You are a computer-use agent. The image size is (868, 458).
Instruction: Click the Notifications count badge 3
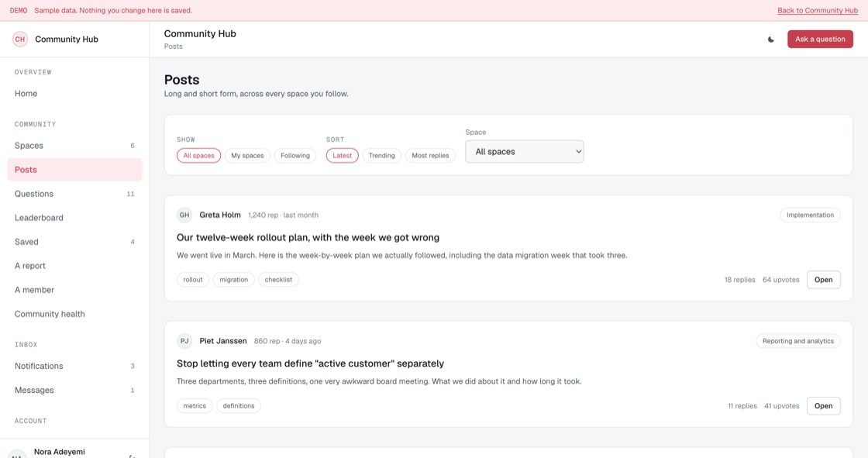coord(133,366)
